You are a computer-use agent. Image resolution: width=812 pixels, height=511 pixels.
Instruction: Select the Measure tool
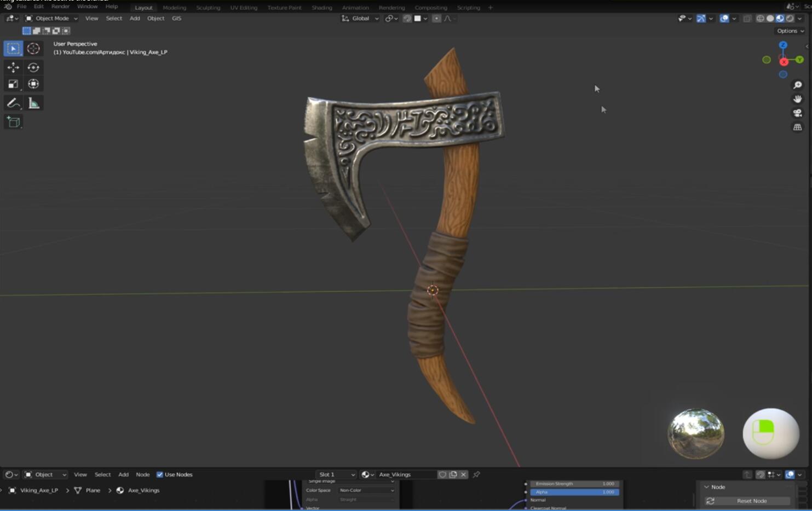coord(33,103)
